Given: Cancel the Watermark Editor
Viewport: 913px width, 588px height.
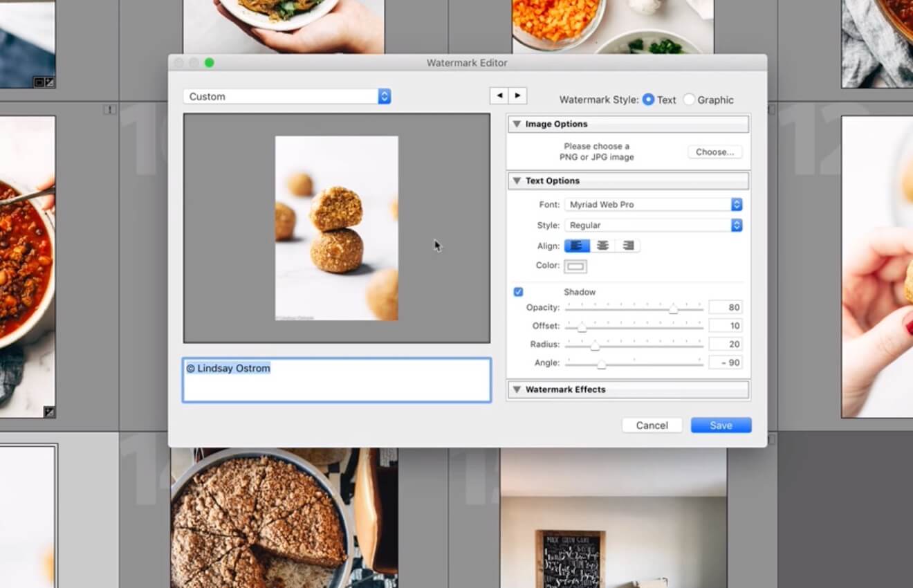Looking at the screenshot, I should [x=652, y=425].
